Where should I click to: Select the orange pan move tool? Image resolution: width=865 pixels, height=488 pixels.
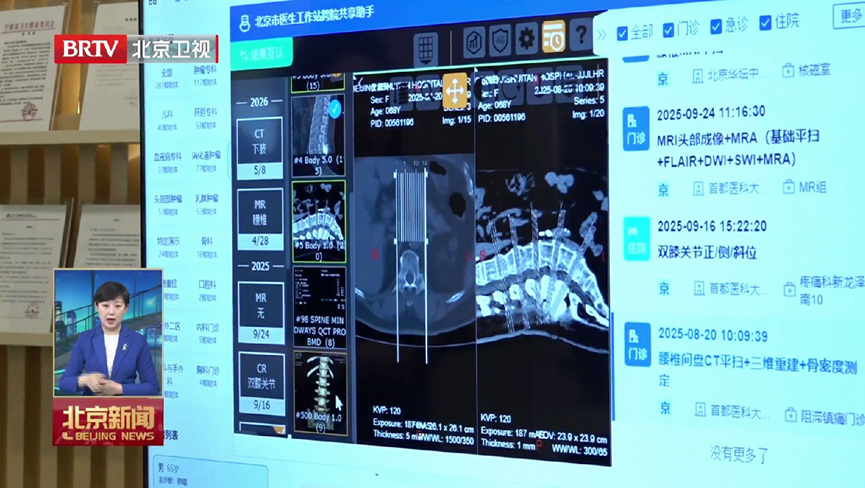pos(455,90)
